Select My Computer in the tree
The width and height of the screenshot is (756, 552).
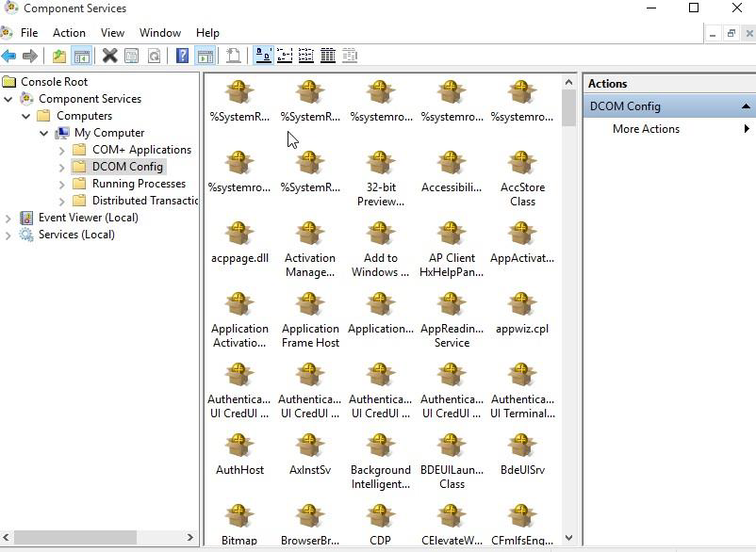pos(109,133)
